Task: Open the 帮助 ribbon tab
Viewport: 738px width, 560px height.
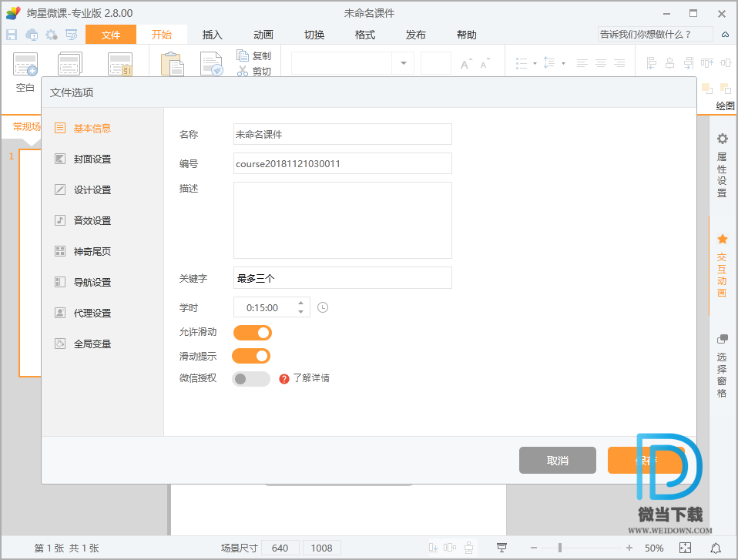Action: point(466,35)
